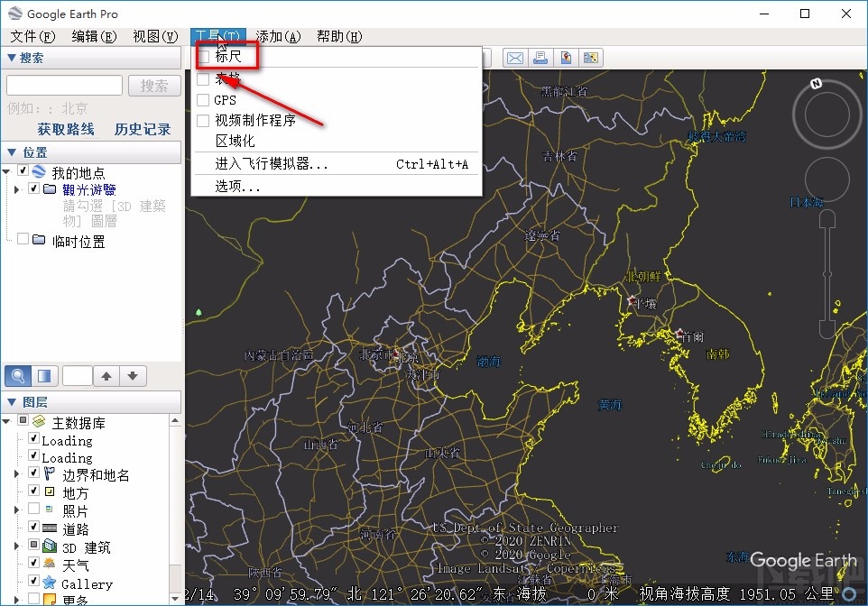The height and width of the screenshot is (606, 868).
Task: Click the search text input field
Action: tap(64, 86)
